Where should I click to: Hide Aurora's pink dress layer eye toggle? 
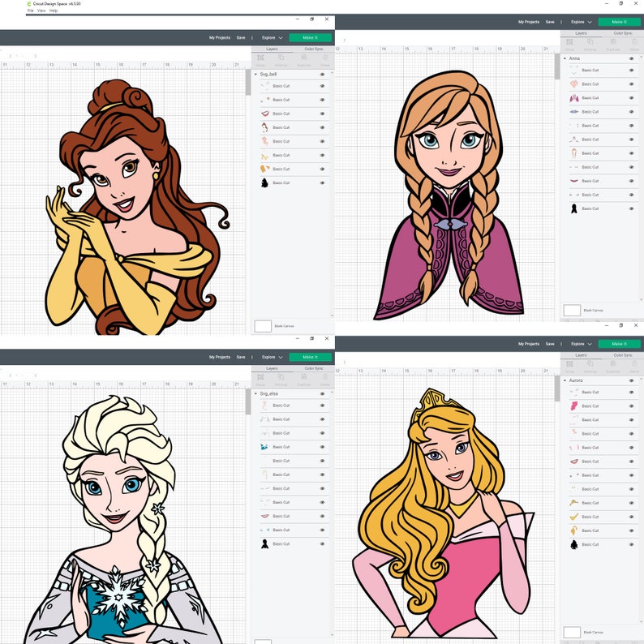click(x=632, y=406)
